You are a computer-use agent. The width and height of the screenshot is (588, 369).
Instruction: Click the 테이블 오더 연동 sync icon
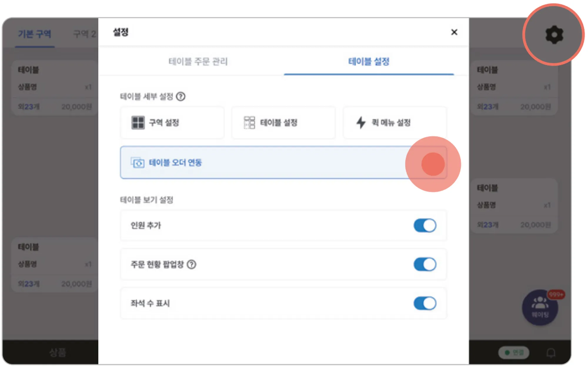click(138, 163)
